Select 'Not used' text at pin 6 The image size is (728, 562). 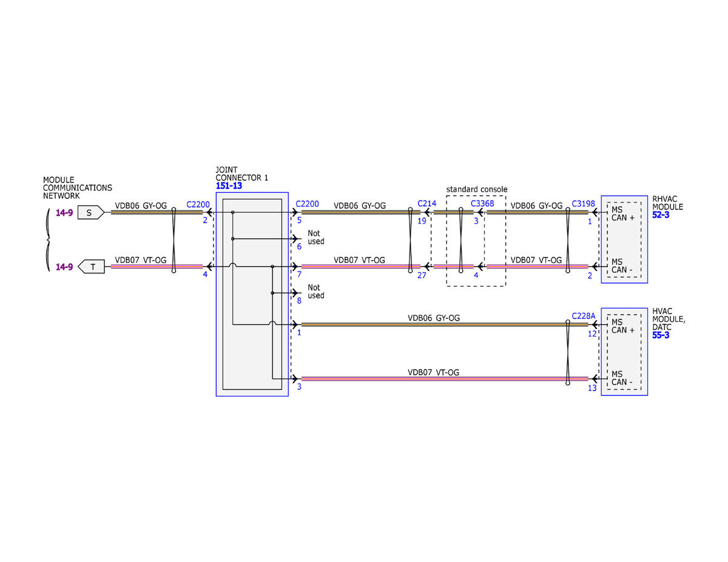(x=316, y=237)
